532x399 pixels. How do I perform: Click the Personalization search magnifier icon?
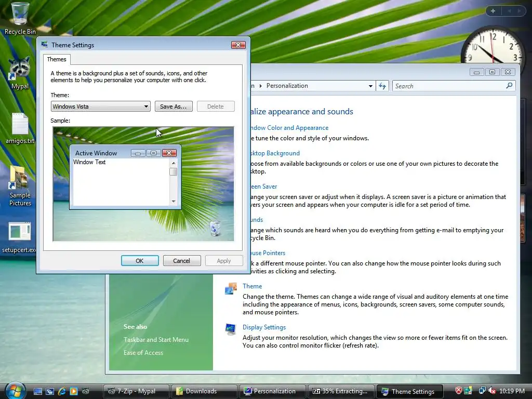(509, 86)
